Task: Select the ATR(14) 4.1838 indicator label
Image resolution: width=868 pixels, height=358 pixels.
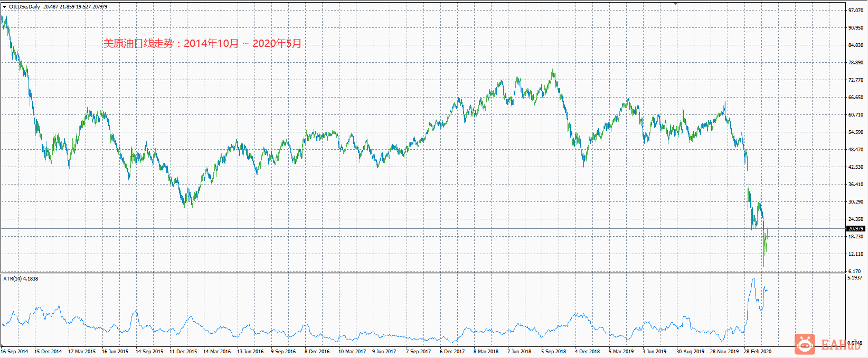Action: [x=21, y=278]
